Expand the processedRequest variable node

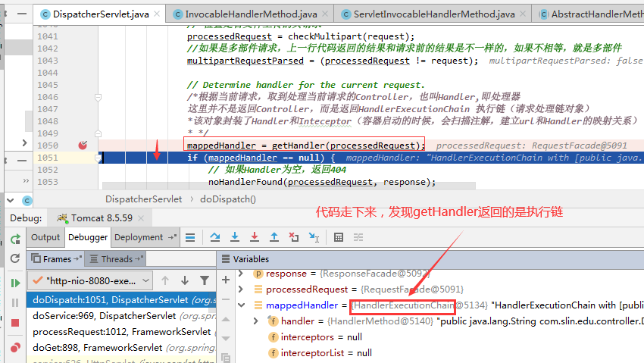pos(241,289)
